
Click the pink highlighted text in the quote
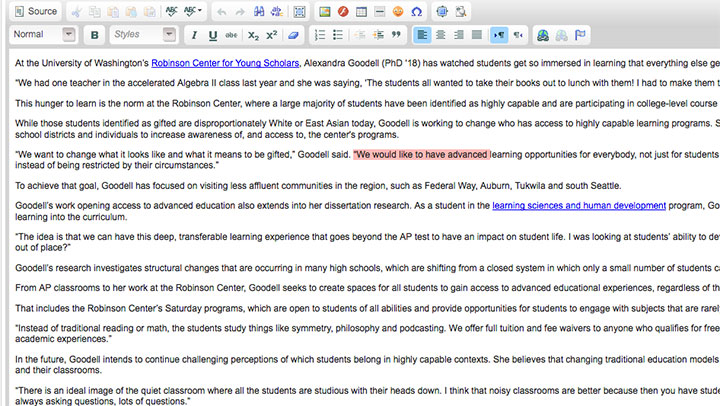[421, 155]
